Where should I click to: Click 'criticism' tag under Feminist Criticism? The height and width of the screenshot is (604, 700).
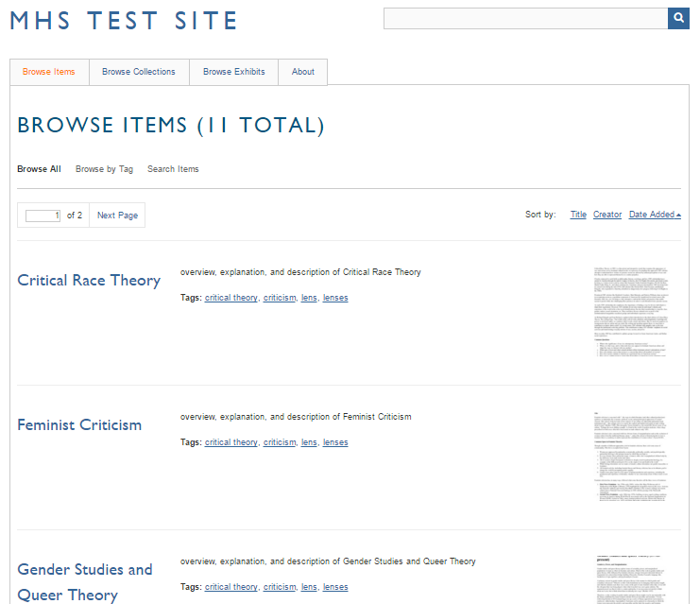point(280,442)
